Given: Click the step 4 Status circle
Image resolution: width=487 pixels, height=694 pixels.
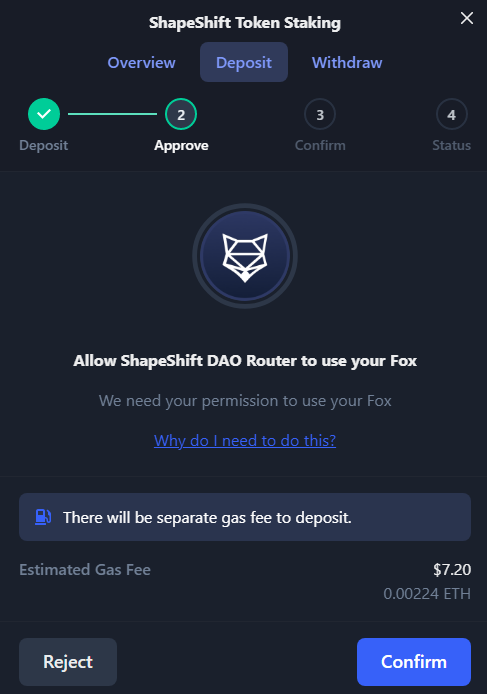Looking at the screenshot, I should click(x=452, y=114).
